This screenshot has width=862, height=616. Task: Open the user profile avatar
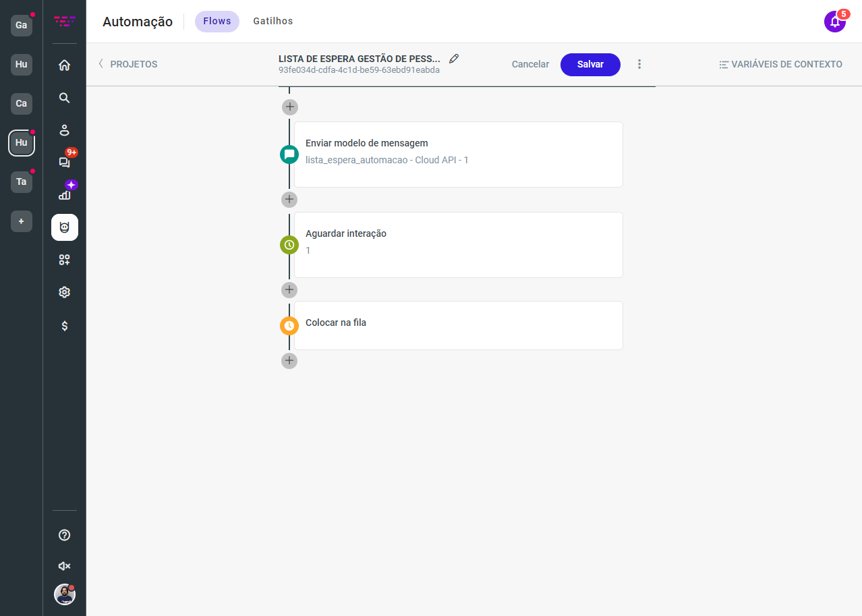click(x=65, y=594)
